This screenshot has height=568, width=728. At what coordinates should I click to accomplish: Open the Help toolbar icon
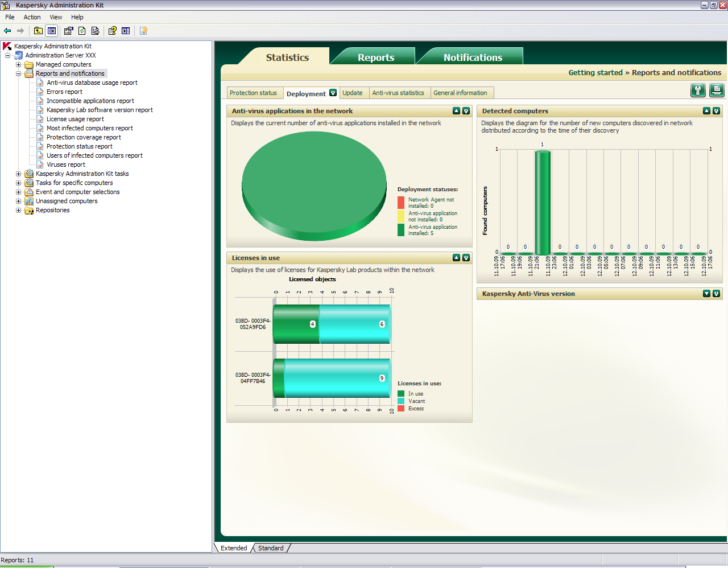113,31
